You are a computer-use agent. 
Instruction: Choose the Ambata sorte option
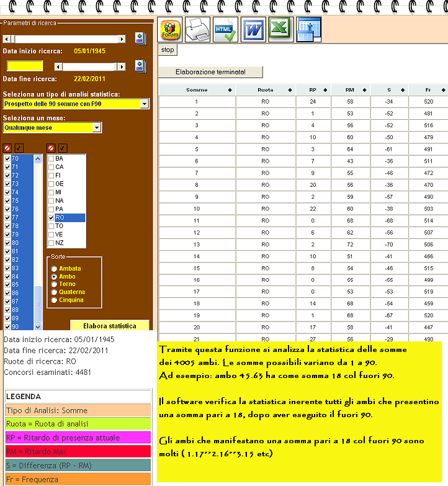pyautogui.click(x=54, y=268)
